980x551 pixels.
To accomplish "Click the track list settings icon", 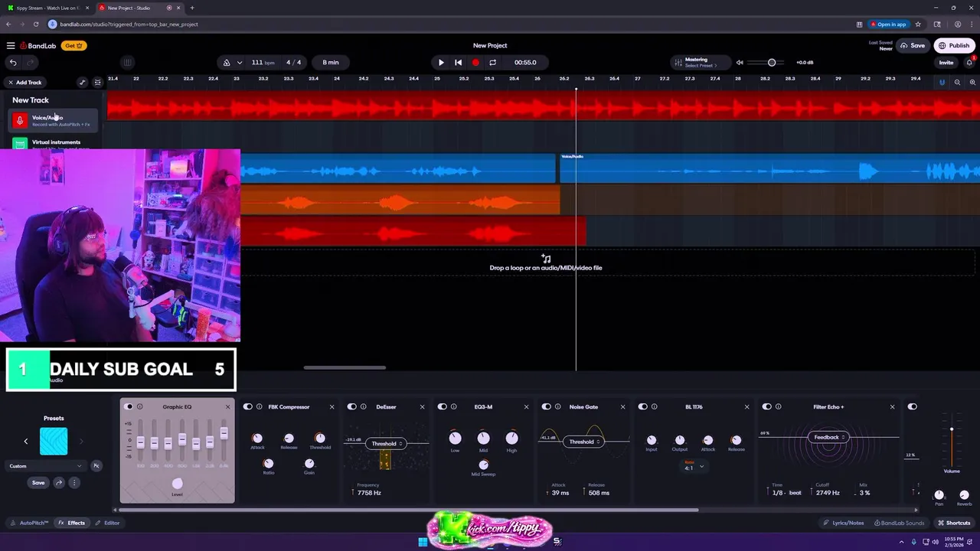I will point(97,83).
